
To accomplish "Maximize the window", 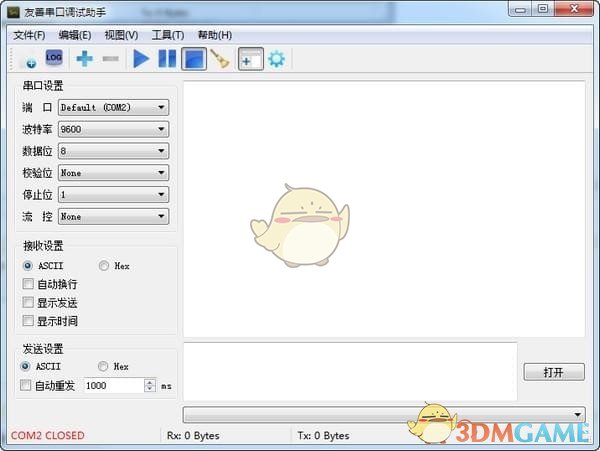I will [543, 9].
